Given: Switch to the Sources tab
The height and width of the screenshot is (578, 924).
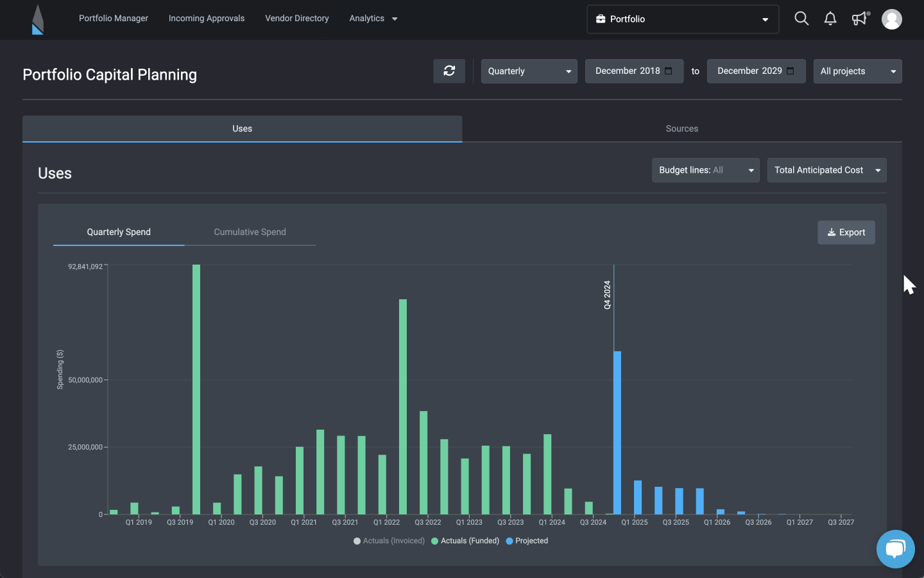Looking at the screenshot, I should coord(682,128).
